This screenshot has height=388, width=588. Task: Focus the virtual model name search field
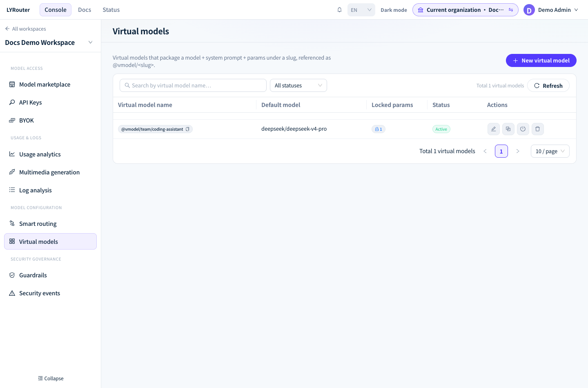coord(193,85)
